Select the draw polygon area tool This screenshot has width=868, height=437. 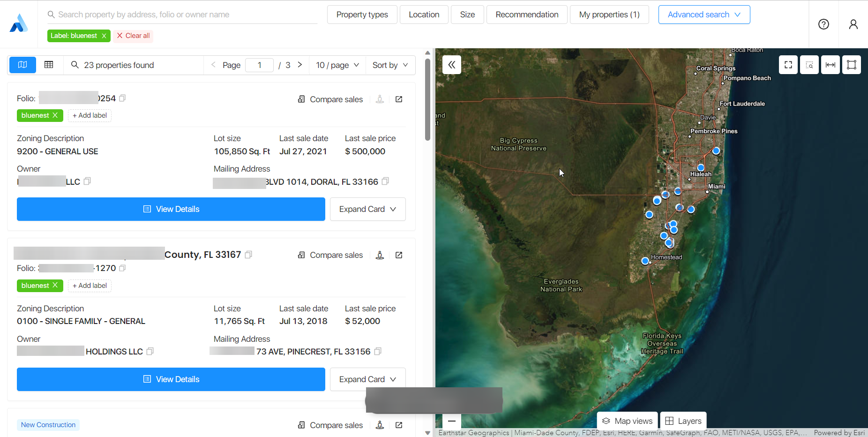click(852, 65)
